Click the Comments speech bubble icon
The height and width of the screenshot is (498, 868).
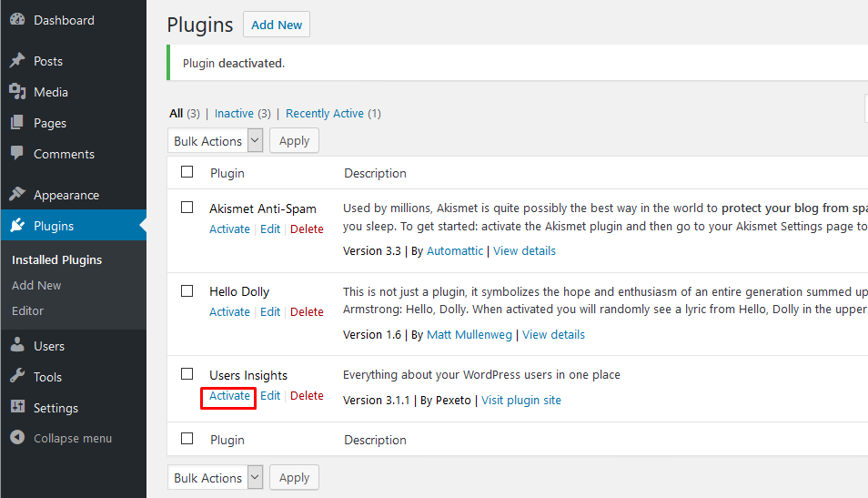(x=17, y=153)
